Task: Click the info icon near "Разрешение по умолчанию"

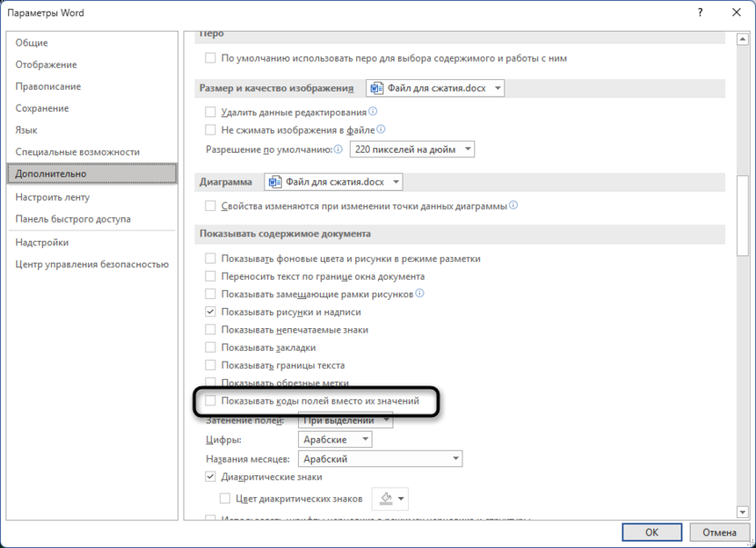Action: coord(336,148)
